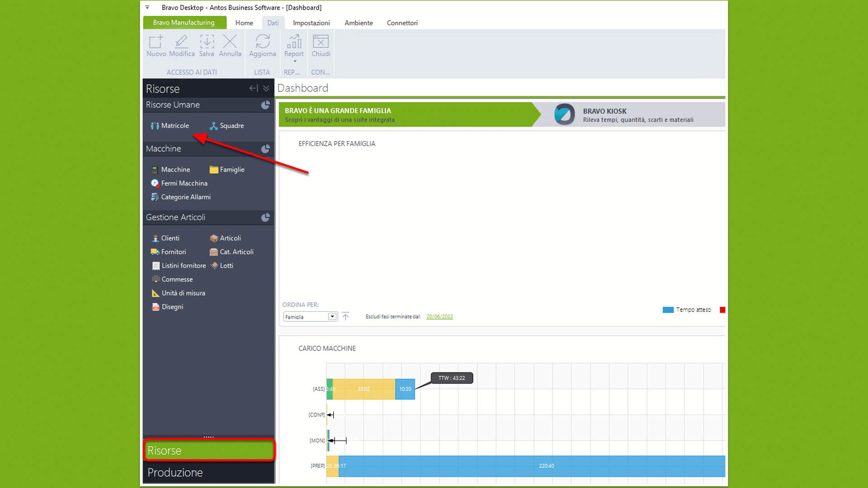868x488 pixels.
Task: Click the yellow 33:02 ASS bar segment
Action: pos(364,389)
